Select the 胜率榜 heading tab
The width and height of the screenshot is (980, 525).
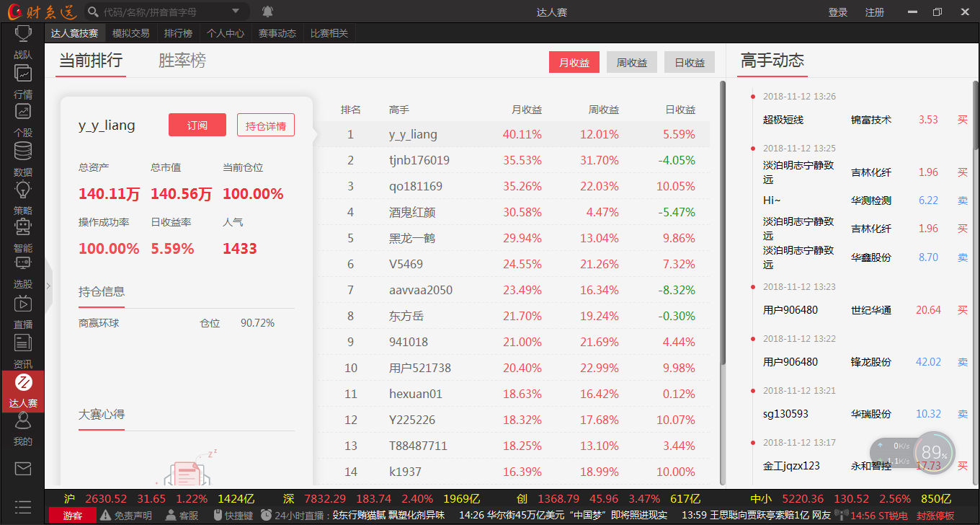[x=182, y=61]
